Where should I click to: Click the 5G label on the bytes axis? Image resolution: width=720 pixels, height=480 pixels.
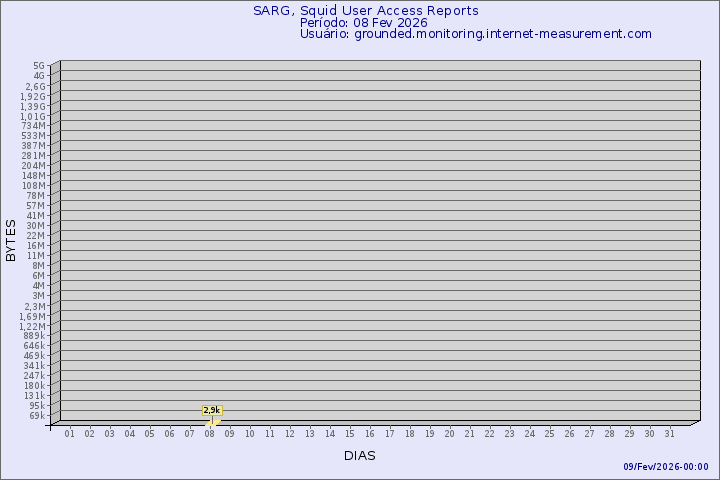click(x=38, y=66)
